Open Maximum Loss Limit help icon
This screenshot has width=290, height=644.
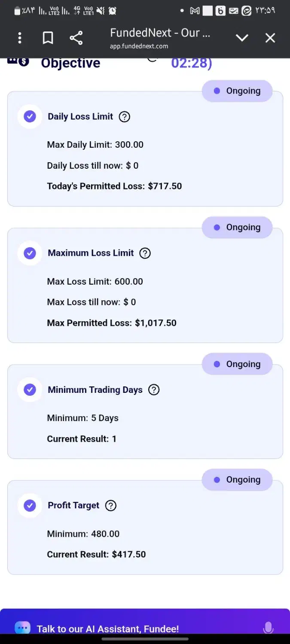[145, 253]
